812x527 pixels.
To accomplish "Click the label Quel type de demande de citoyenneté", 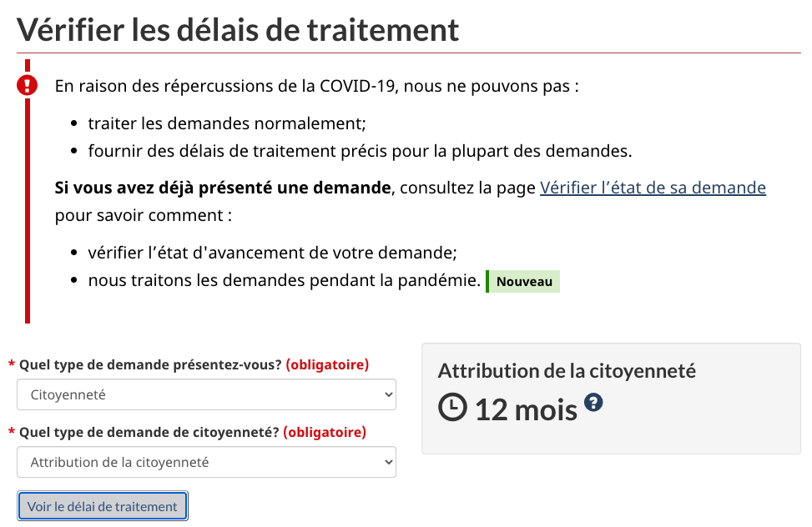I will point(149,432).
